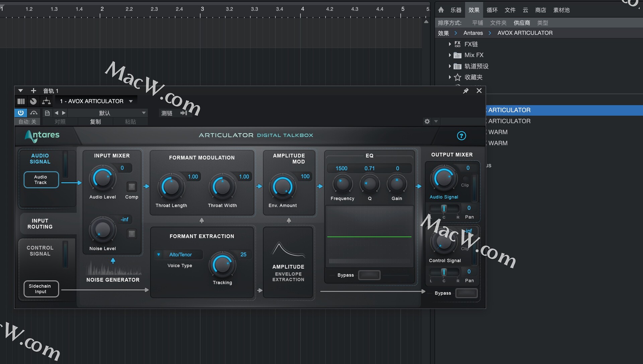Select the Sidechain Input button
The height and width of the screenshot is (364, 643).
click(x=41, y=289)
